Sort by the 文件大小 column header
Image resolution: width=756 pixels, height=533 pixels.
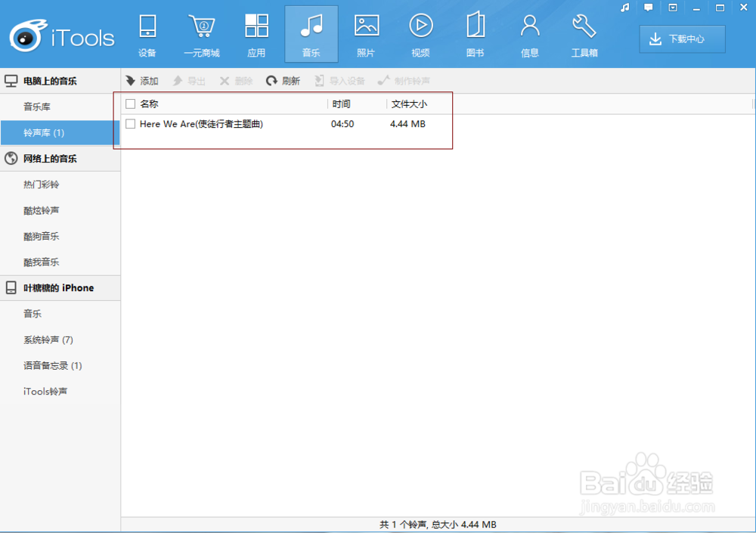click(x=409, y=104)
